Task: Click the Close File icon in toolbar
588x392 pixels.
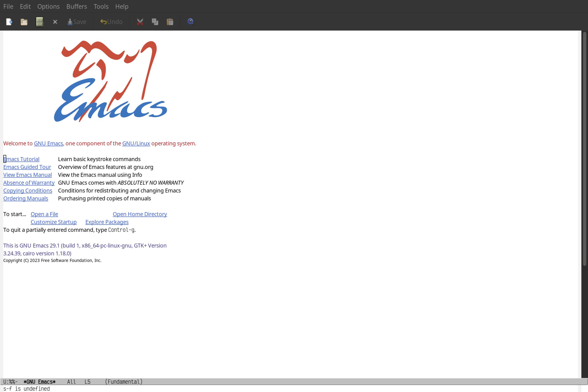Action: point(55,21)
